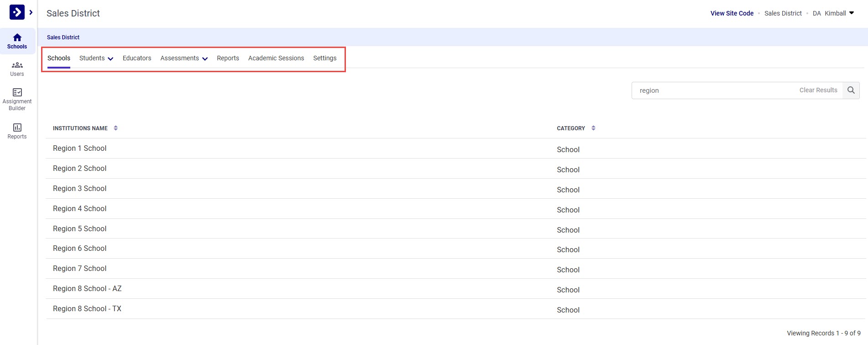Sort the Category column using its arrows
Viewport: 868px width, 345px height.
coord(593,128)
